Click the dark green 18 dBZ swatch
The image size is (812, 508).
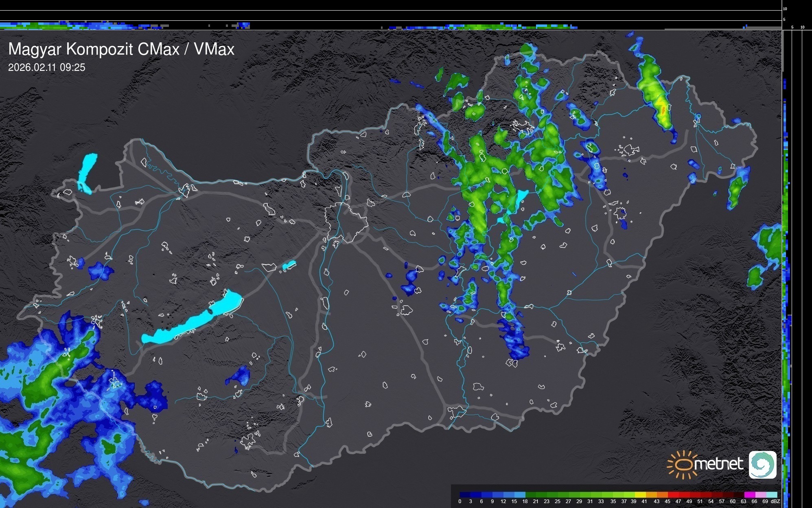[x=530, y=495]
